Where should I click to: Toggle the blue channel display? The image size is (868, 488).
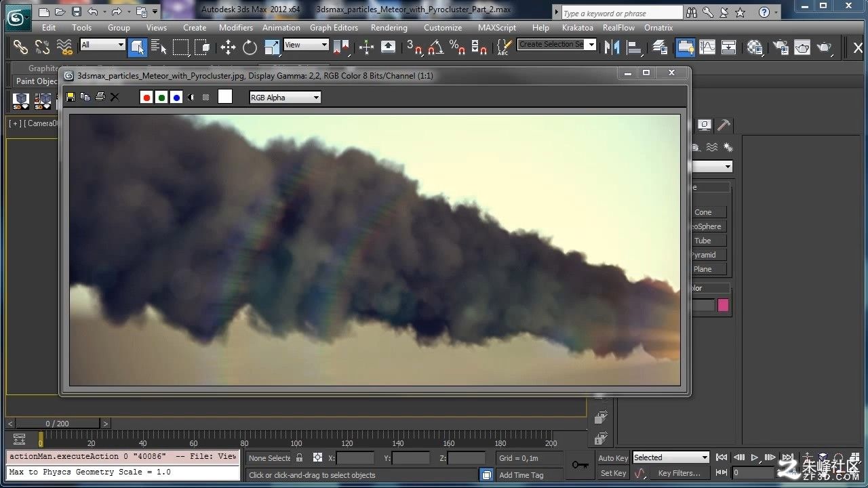(176, 98)
